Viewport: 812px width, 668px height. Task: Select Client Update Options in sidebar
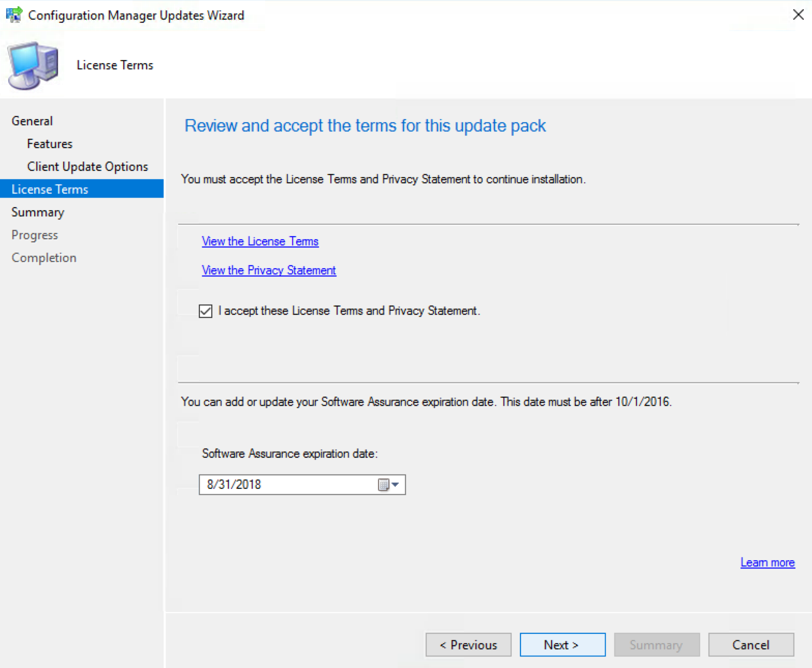click(x=88, y=166)
